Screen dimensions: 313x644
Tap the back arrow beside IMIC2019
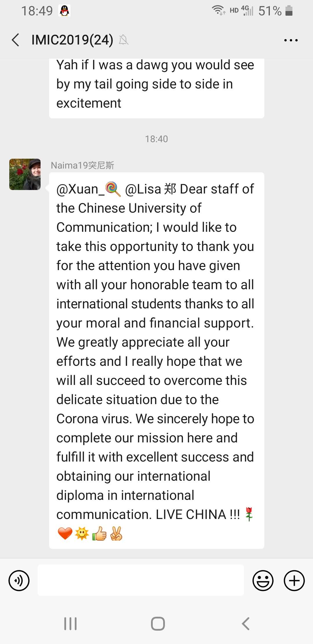tap(16, 40)
